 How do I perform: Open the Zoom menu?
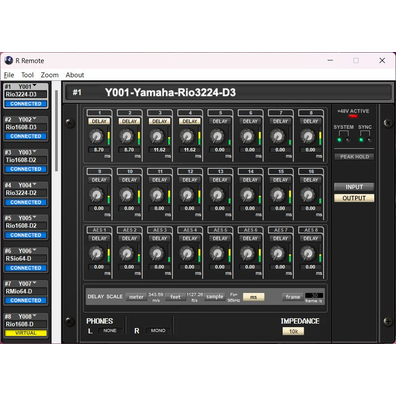point(50,75)
